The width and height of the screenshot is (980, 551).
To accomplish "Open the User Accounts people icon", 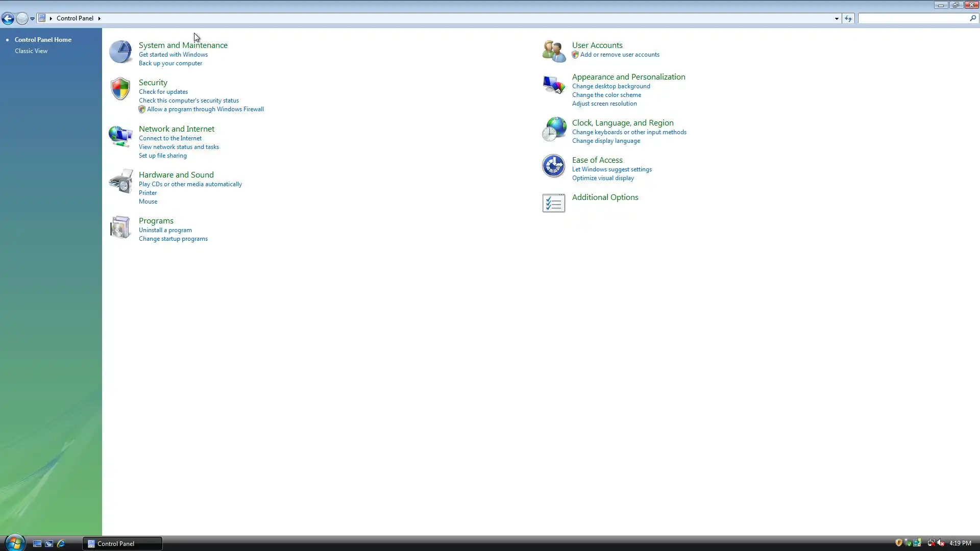I will point(554,51).
